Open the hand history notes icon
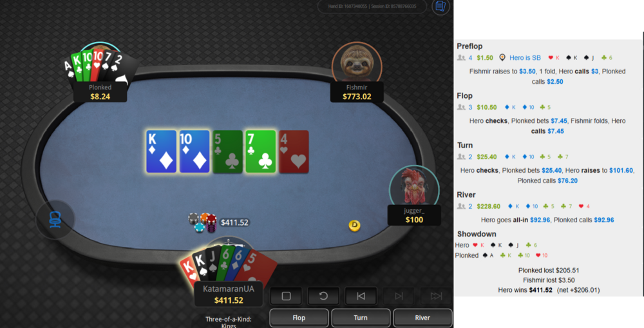The height and width of the screenshot is (328, 644). tap(440, 6)
